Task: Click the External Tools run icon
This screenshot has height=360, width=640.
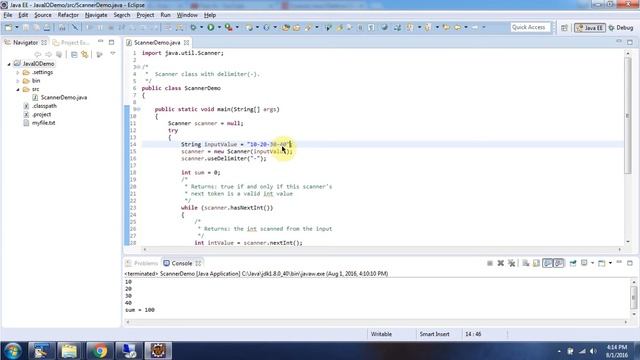Action: (229, 27)
